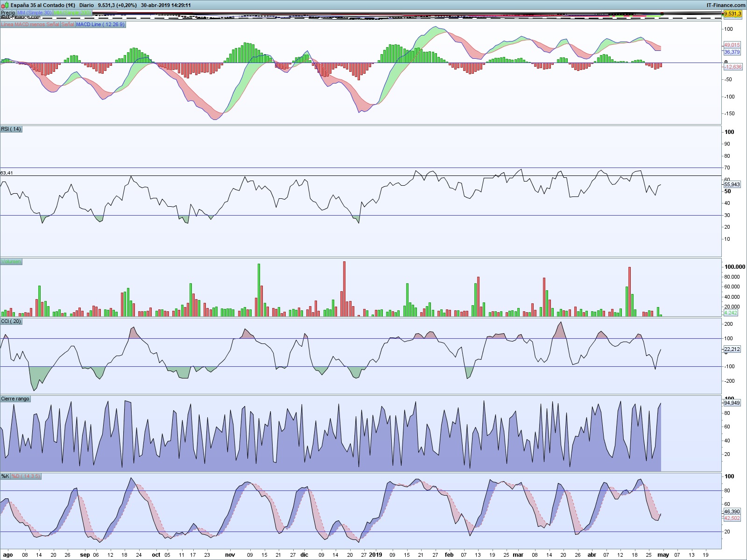Click the España 35 al Contado title
This screenshot has height=560, width=747.
coord(43,5)
